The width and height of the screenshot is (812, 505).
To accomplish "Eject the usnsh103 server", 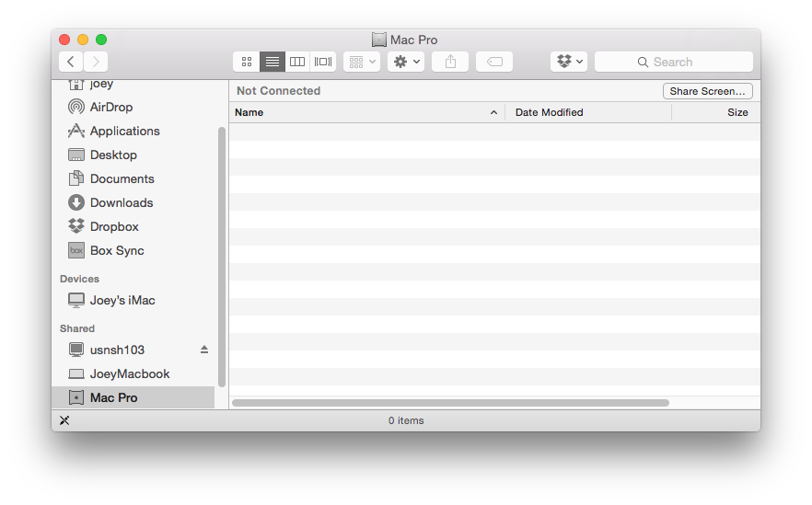I will tap(204, 350).
